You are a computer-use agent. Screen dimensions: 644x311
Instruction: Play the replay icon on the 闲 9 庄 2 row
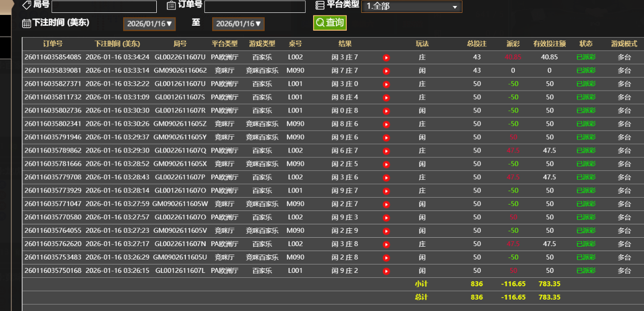385,270
